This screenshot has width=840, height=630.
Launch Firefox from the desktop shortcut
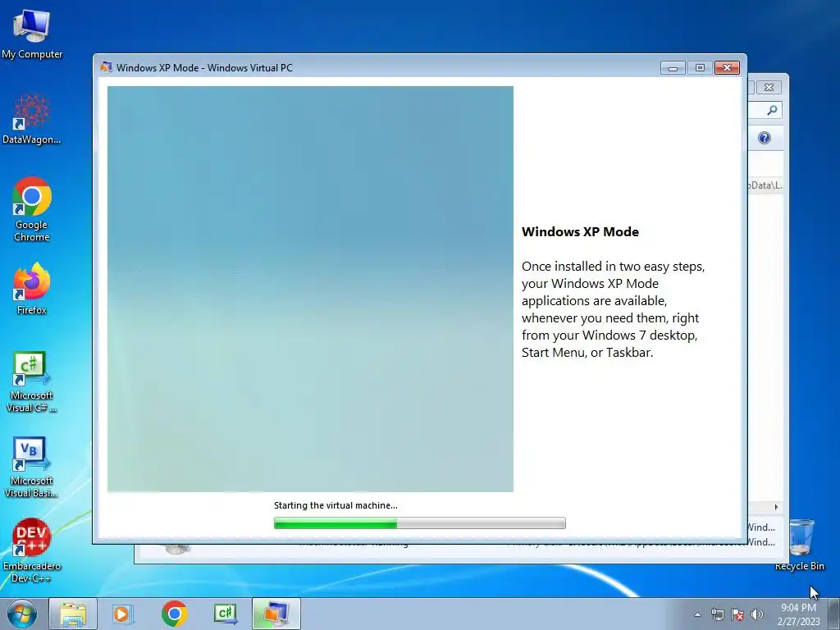(32, 288)
